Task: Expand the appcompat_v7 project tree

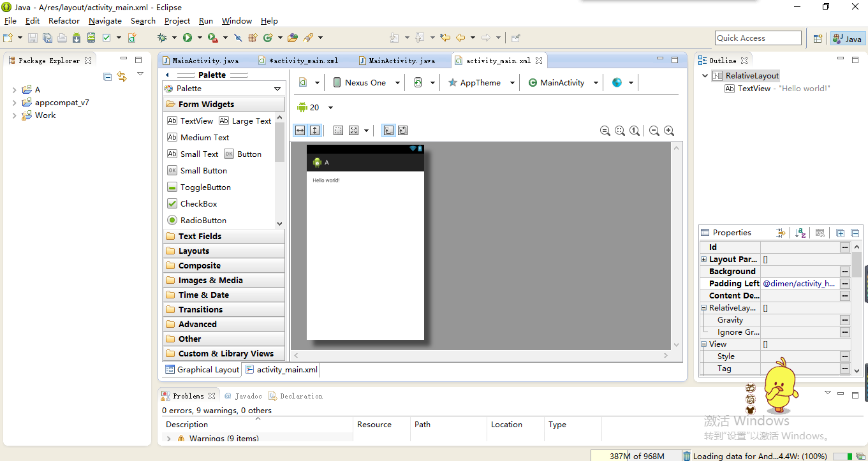Action: (x=15, y=103)
